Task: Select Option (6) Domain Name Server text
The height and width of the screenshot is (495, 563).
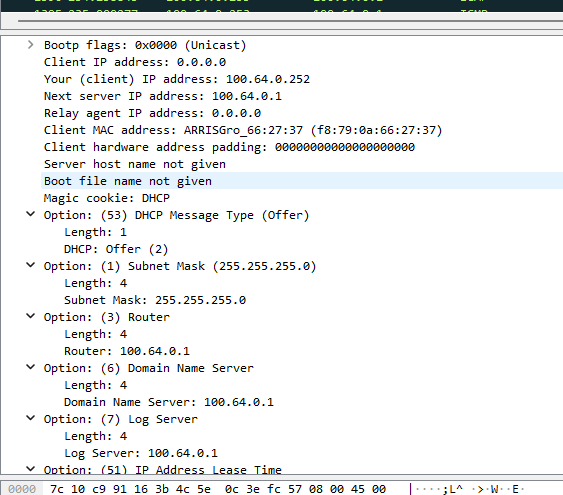Action: pos(149,368)
